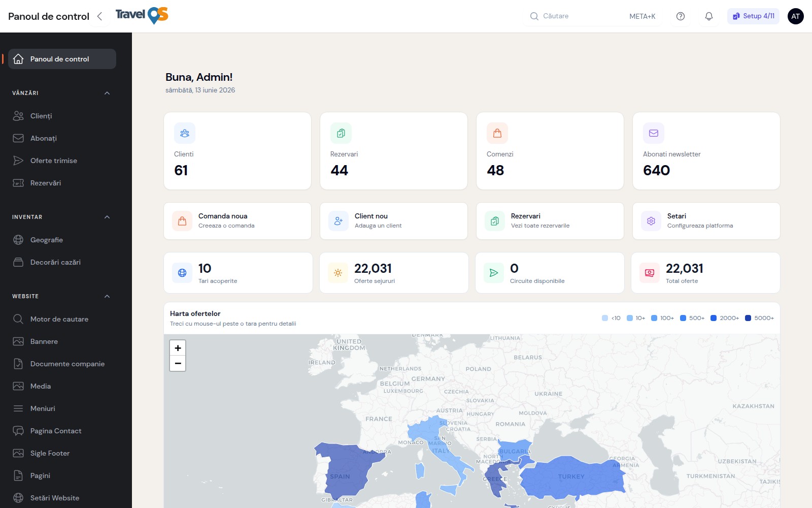Click the '10+' legend label
Image resolution: width=812 pixels, height=508 pixels.
[x=640, y=318]
